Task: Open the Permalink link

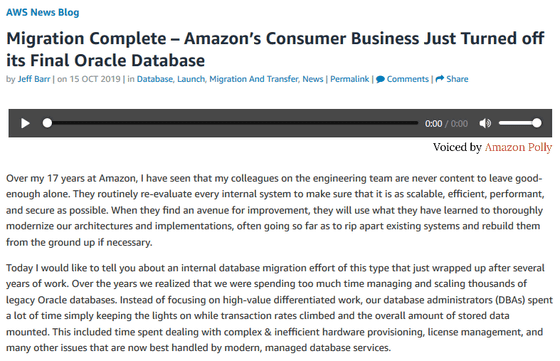Action: [349, 79]
